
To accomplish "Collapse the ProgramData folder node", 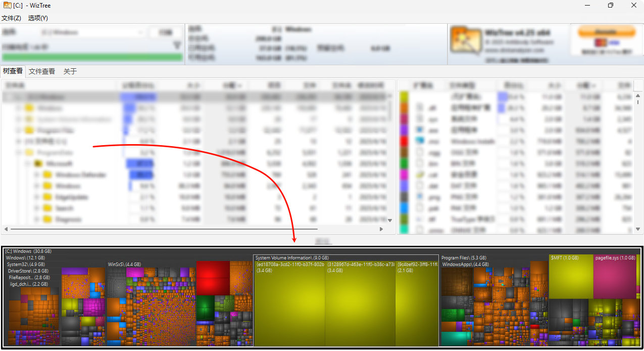I will (x=18, y=153).
